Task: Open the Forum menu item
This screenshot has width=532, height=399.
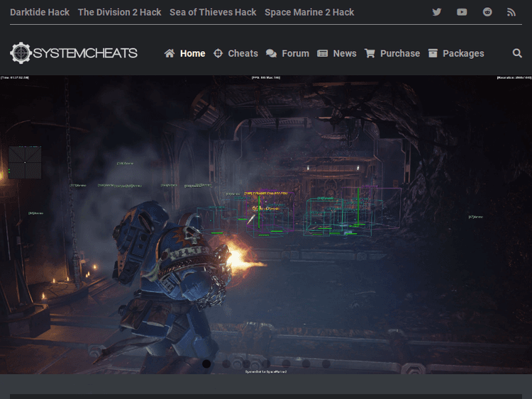Action: pos(295,53)
